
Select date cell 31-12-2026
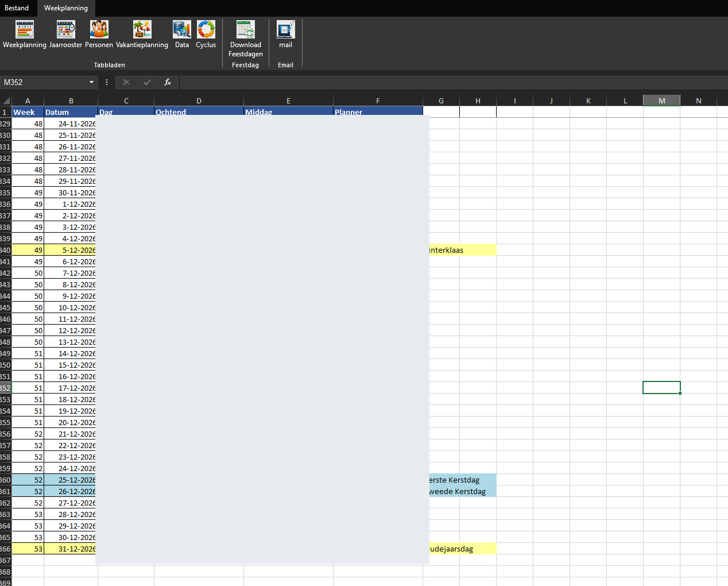point(71,549)
